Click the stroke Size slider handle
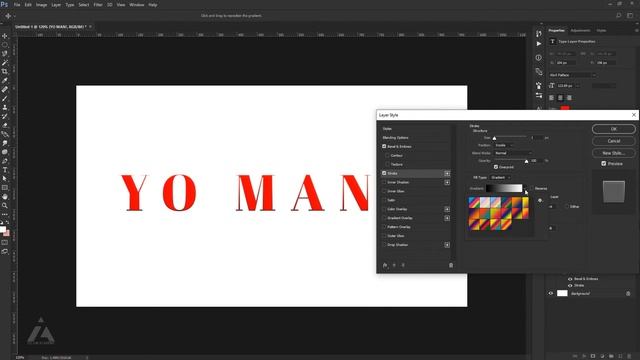 click(494, 138)
